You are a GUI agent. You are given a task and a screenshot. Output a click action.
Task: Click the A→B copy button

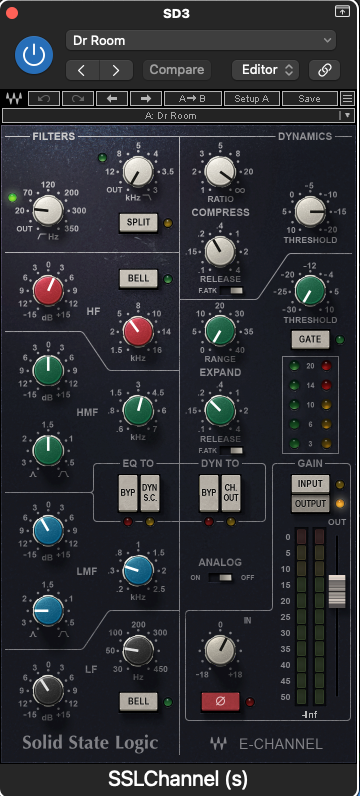pos(193,98)
